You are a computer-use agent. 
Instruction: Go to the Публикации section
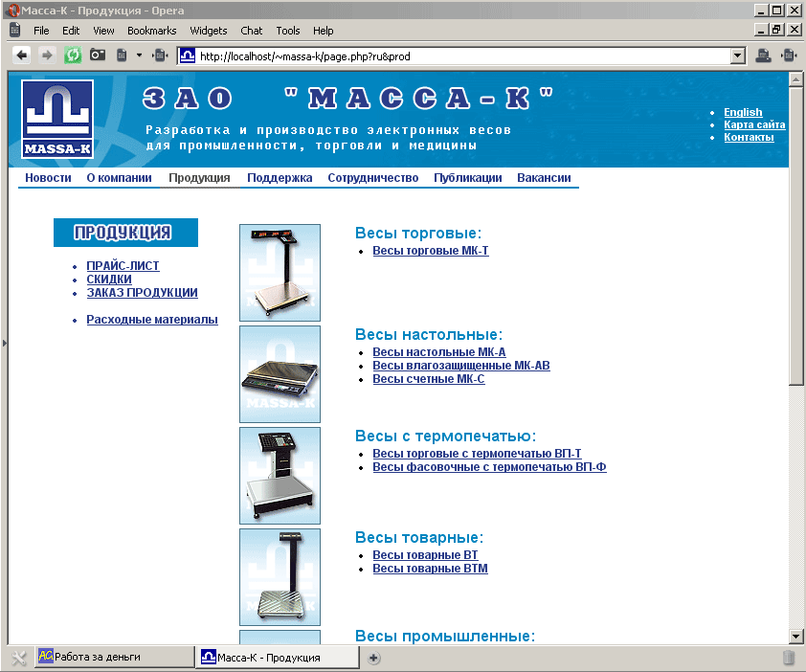tap(468, 178)
